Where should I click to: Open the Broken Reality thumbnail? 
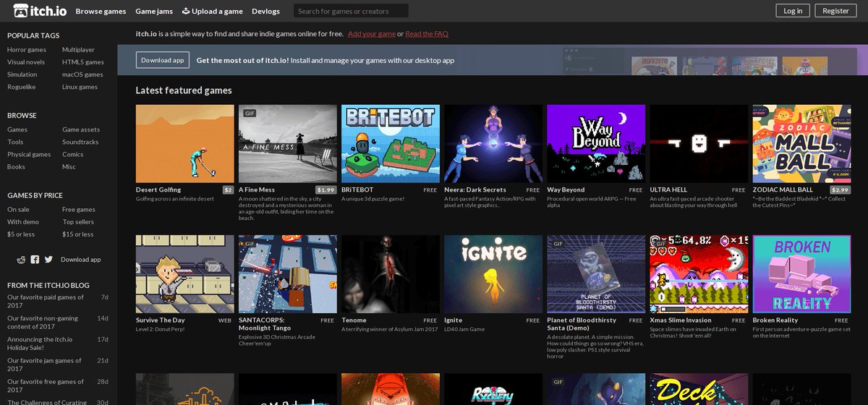tap(801, 274)
